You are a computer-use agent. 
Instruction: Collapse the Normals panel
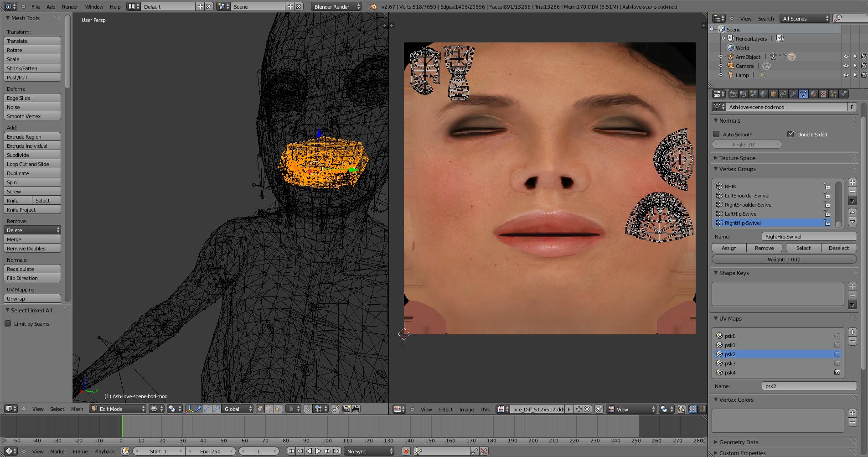(x=715, y=120)
